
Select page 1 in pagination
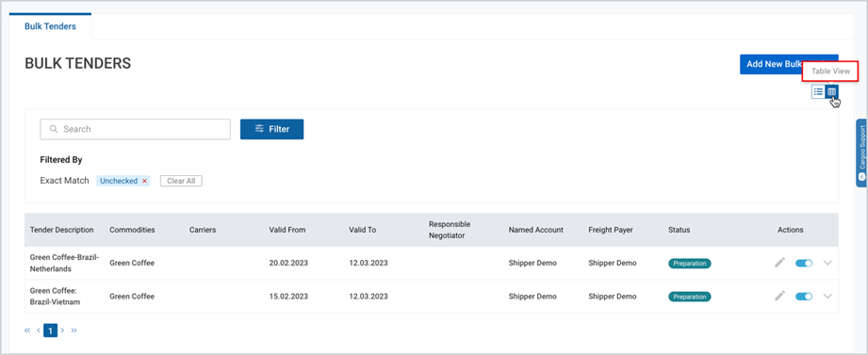point(50,331)
